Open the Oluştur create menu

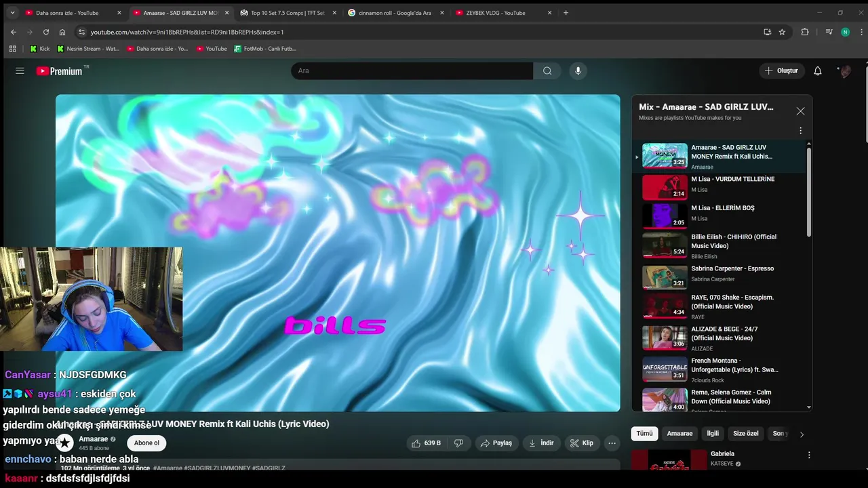point(781,70)
